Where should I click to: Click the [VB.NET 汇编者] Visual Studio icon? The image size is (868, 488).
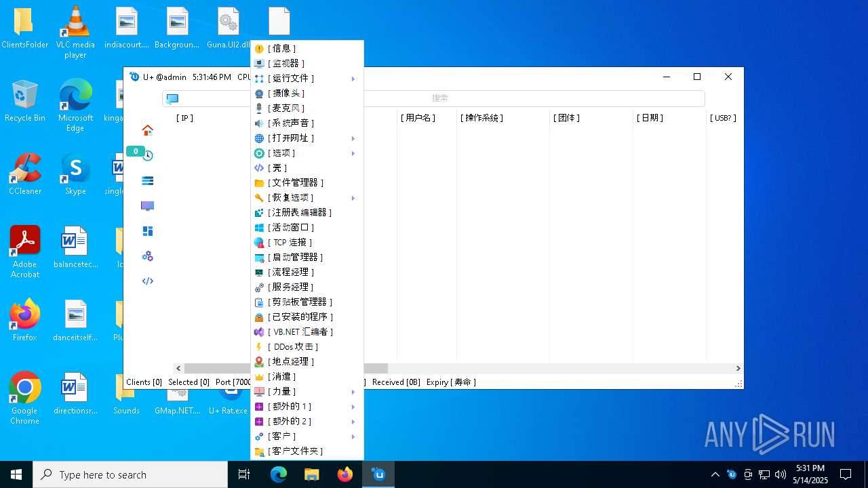(x=259, y=332)
